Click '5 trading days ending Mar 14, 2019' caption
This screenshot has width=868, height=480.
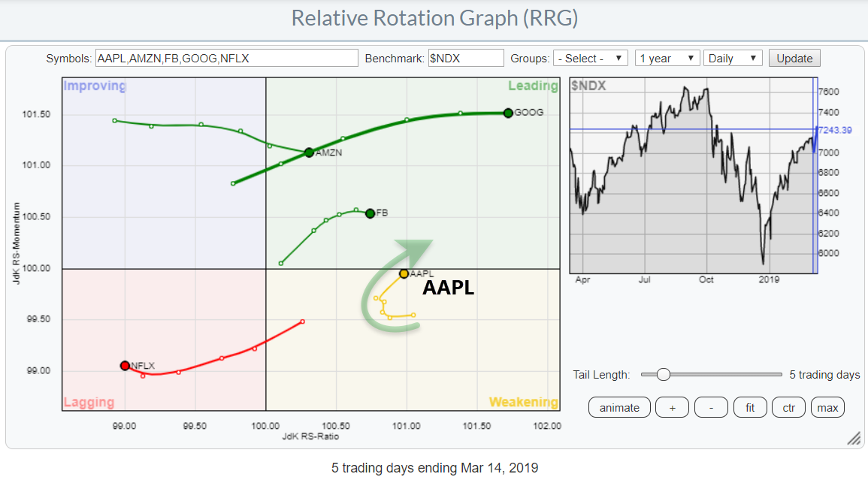pyautogui.click(x=434, y=468)
